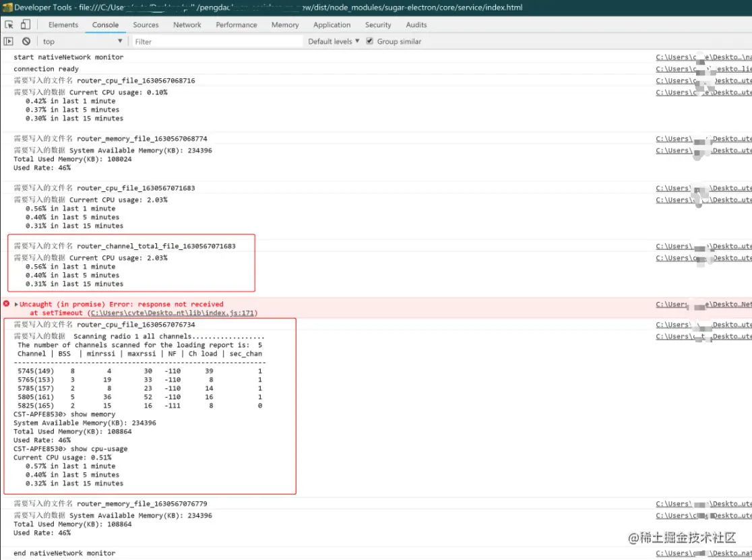The height and width of the screenshot is (560, 752).
Task: Click 'CST-APFE8530> show memory' line
Action: [x=64, y=414]
